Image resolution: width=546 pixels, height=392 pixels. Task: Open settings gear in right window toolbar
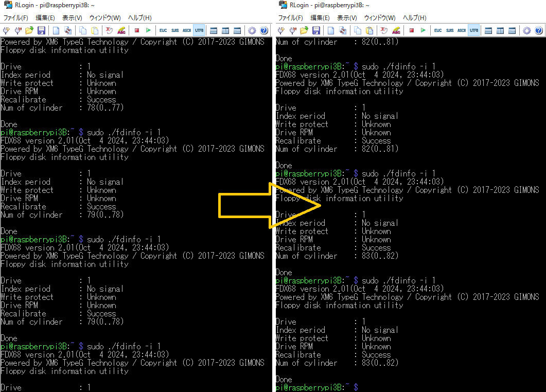(x=527, y=30)
